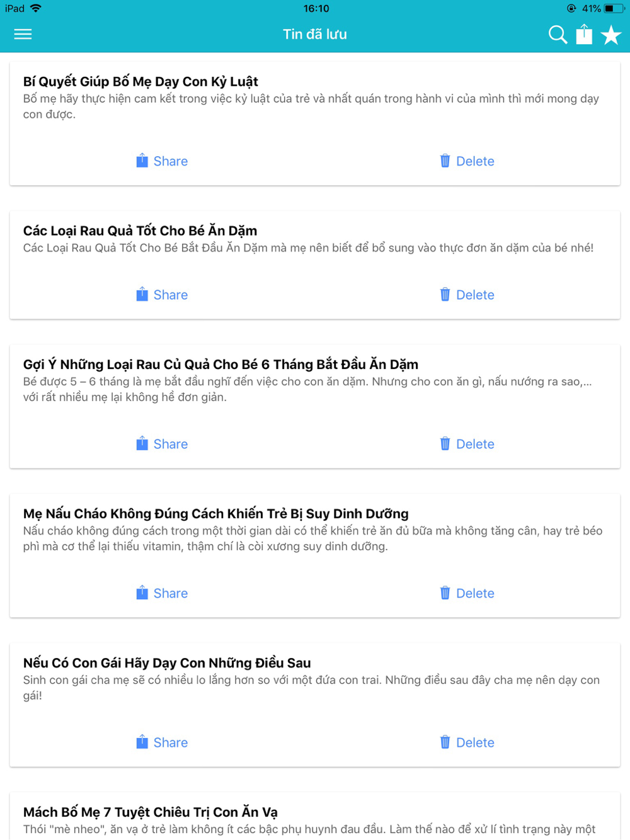Share the Bí Quyết Giúp Bố Mẹ article
Viewport: 630px width, 840px height.
[x=162, y=161]
